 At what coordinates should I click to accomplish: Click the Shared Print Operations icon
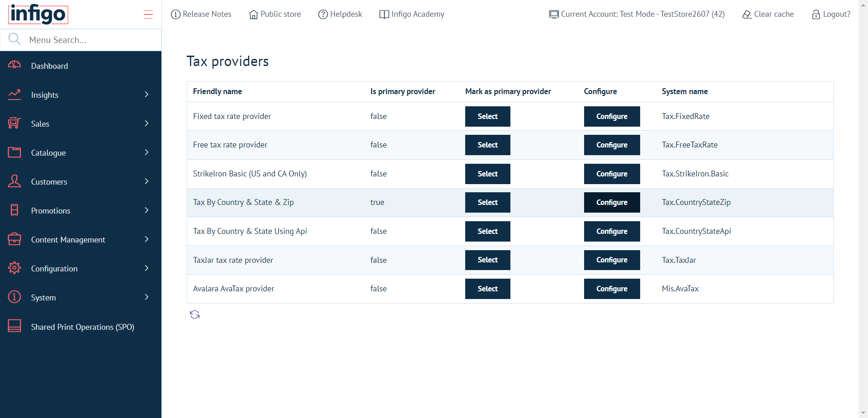[14, 326]
